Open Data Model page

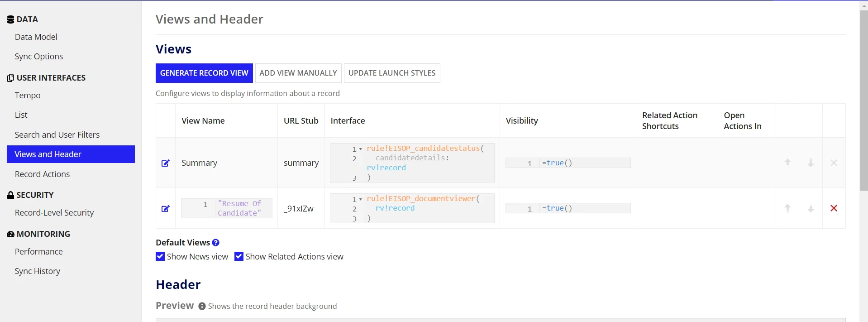coord(36,37)
